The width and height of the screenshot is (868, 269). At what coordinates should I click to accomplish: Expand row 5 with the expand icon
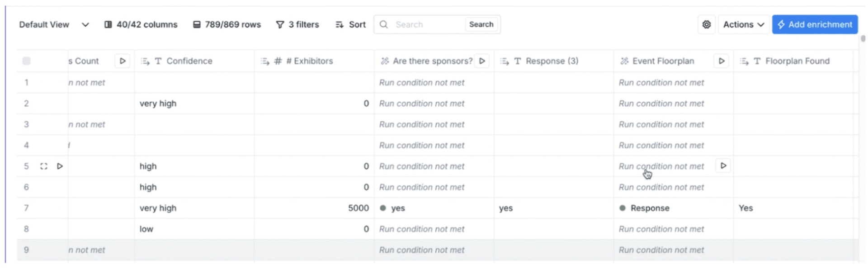tap(44, 166)
